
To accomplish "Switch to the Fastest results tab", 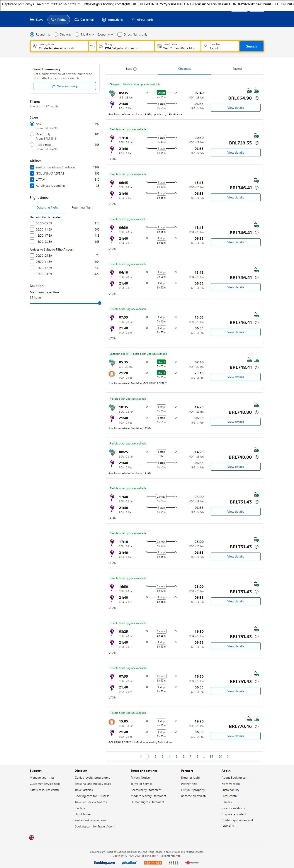I will (x=237, y=69).
